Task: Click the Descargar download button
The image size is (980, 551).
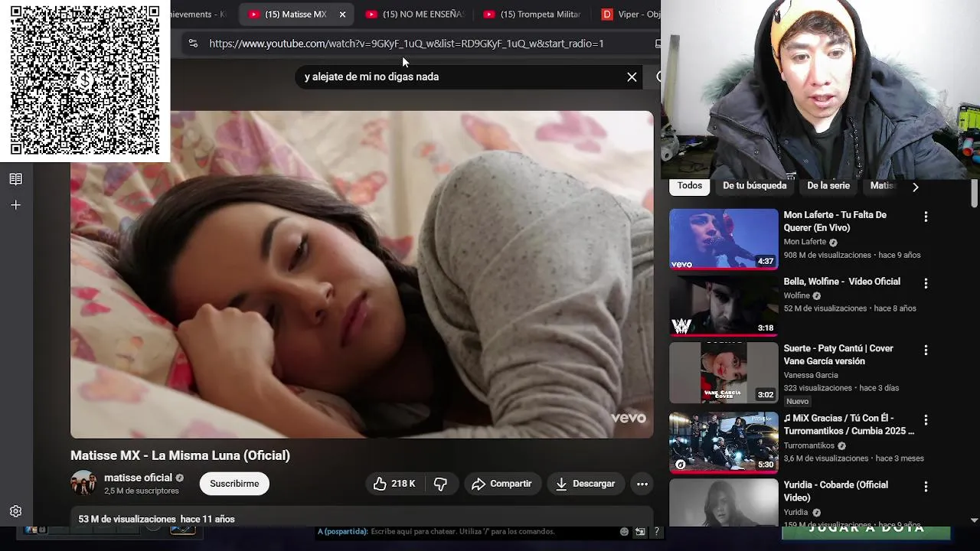Action: pyautogui.click(x=586, y=484)
